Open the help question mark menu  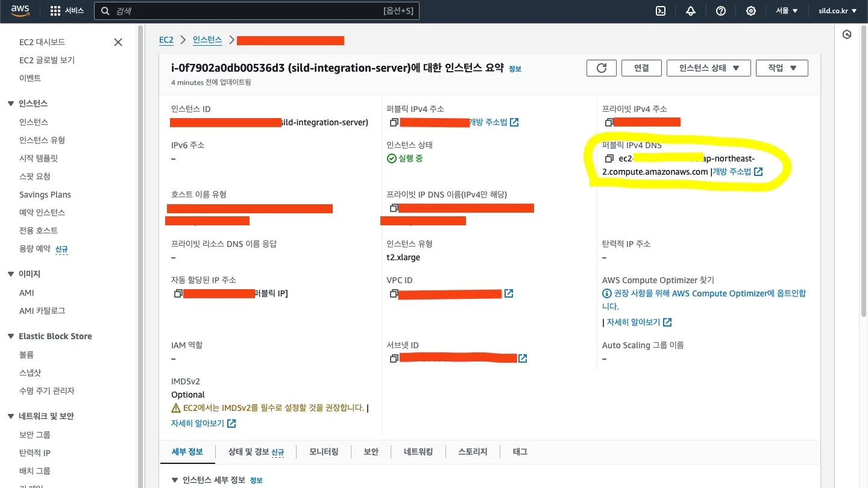[721, 11]
